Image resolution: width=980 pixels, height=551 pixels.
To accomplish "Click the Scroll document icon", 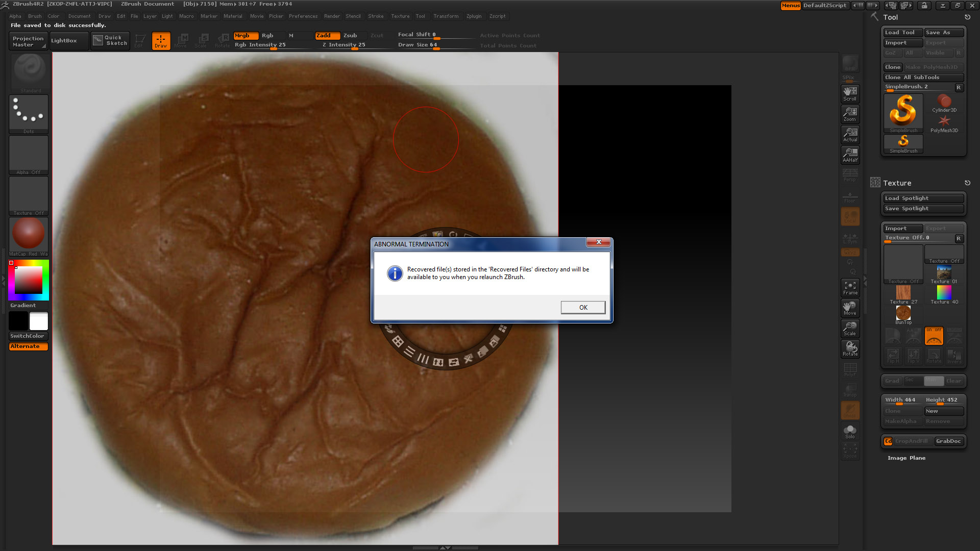I will pyautogui.click(x=850, y=93).
